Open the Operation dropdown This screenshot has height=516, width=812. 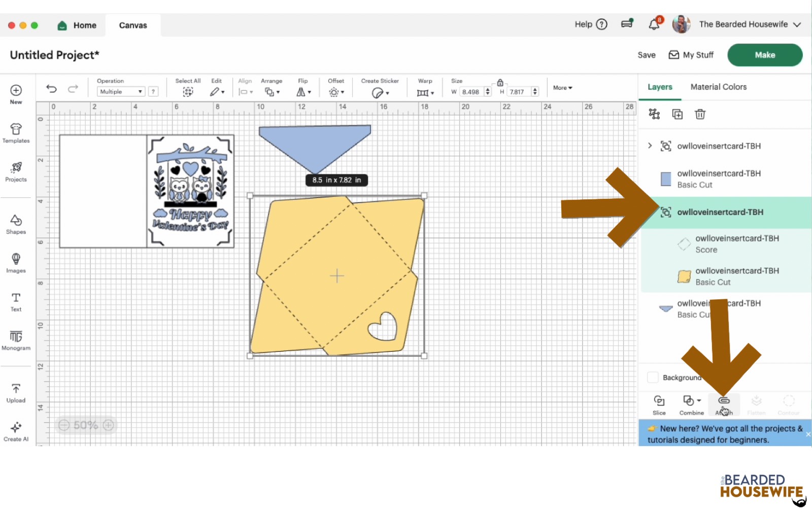121,92
